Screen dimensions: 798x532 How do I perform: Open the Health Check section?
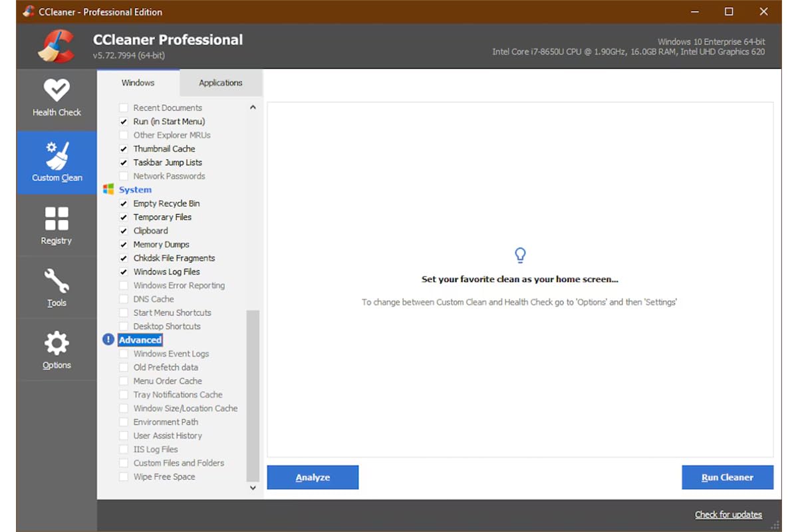57,99
